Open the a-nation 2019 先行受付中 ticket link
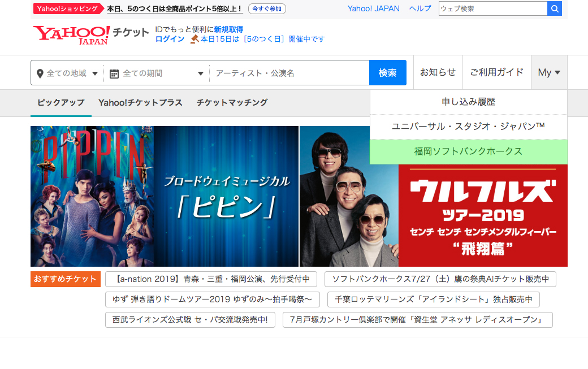588x369 pixels. click(211, 279)
